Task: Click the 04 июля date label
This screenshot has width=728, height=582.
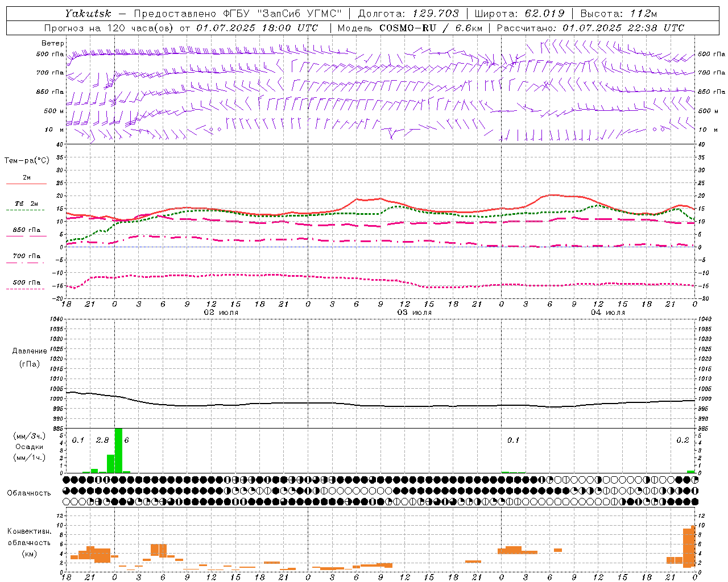Action: (608, 313)
